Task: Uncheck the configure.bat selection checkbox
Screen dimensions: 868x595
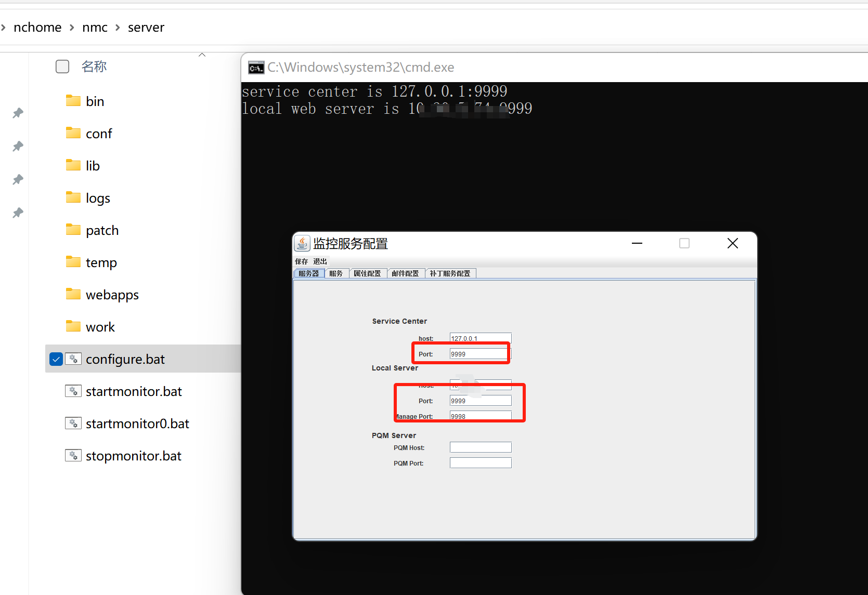Action: click(56, 359)
